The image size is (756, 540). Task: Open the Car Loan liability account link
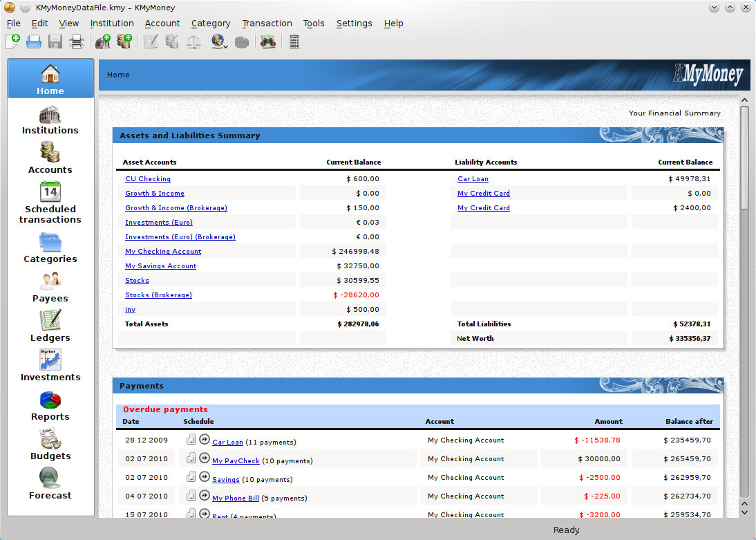click(x=473, y=179)
